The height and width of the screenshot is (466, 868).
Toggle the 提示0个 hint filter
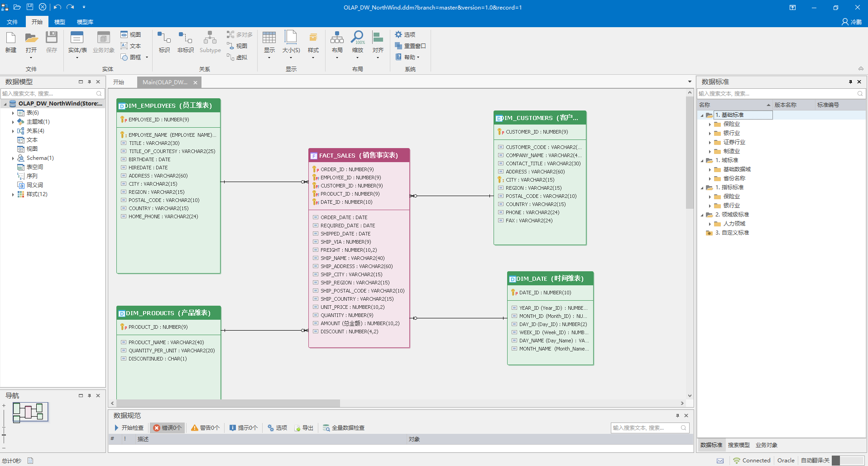(x=243, y=428)
